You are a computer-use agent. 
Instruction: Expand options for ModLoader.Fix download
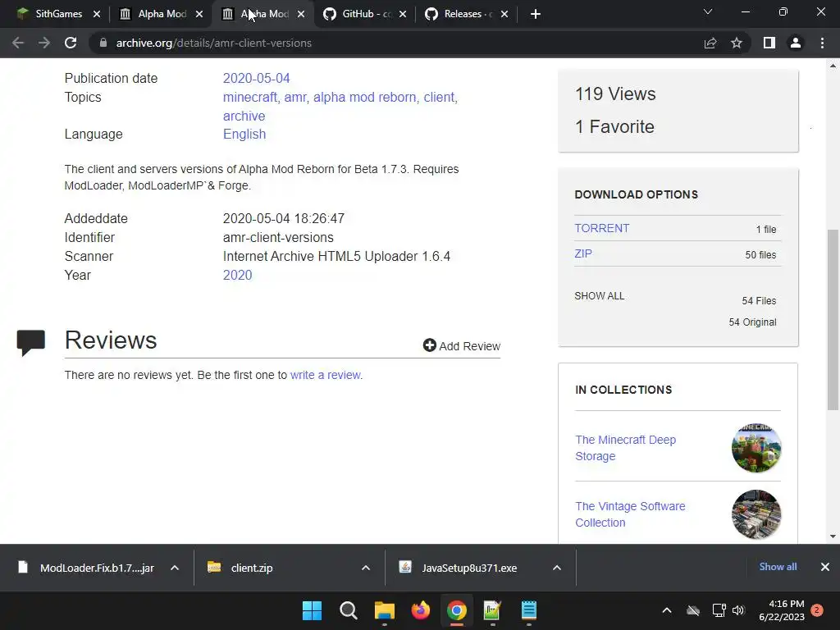tap(175, 568)
